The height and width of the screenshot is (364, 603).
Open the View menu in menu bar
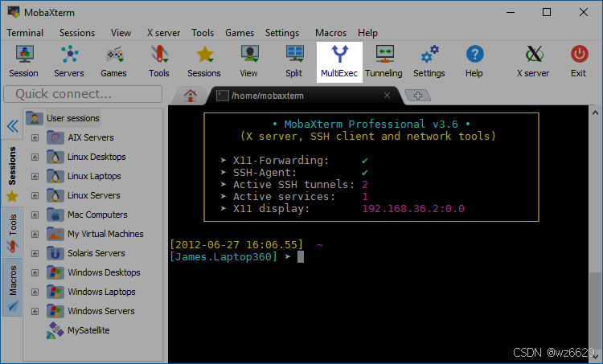click(x=121, y=33)
